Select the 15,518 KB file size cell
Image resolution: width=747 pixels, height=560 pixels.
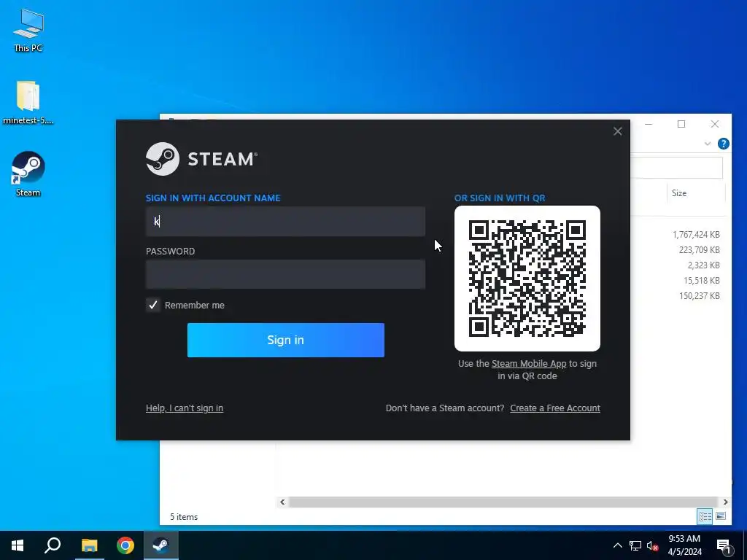point(701,281)
